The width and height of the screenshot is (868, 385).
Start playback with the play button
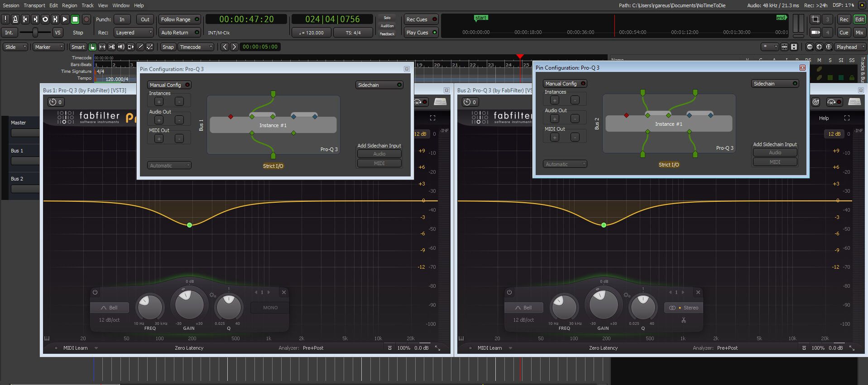[x=65, y=19]
